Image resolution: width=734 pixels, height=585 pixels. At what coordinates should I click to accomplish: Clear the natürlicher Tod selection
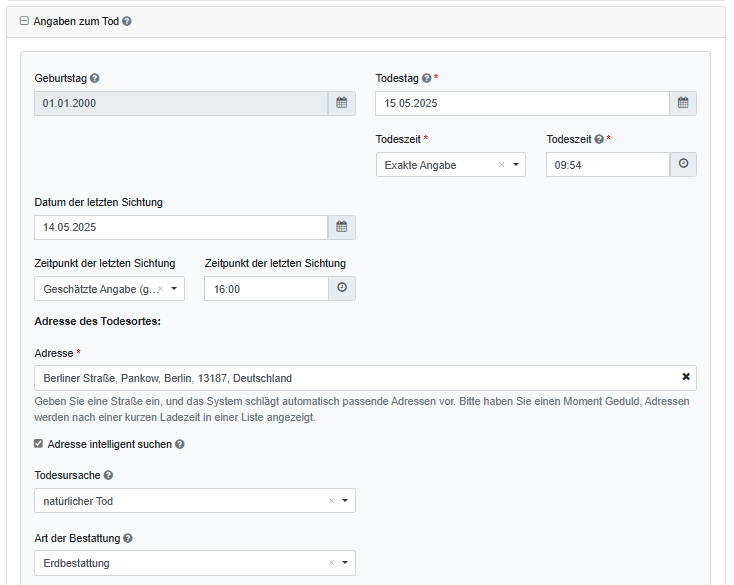coord(331,501)
